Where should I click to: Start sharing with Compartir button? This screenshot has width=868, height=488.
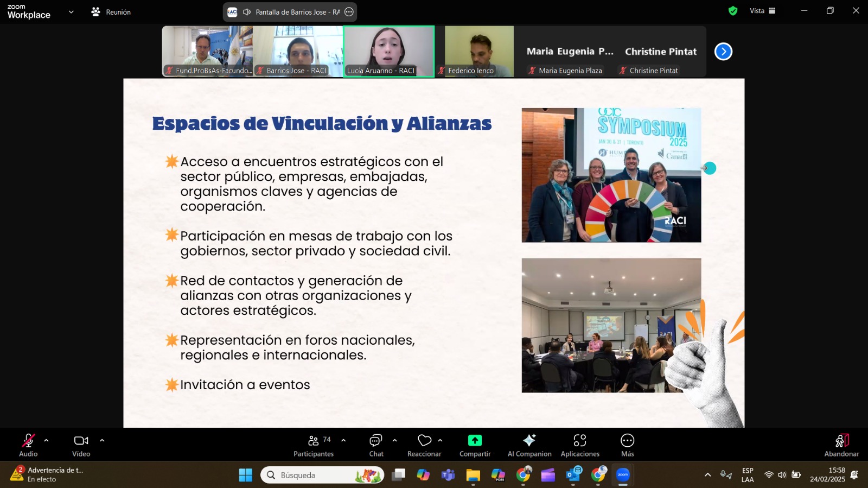(x=475, y=445)
